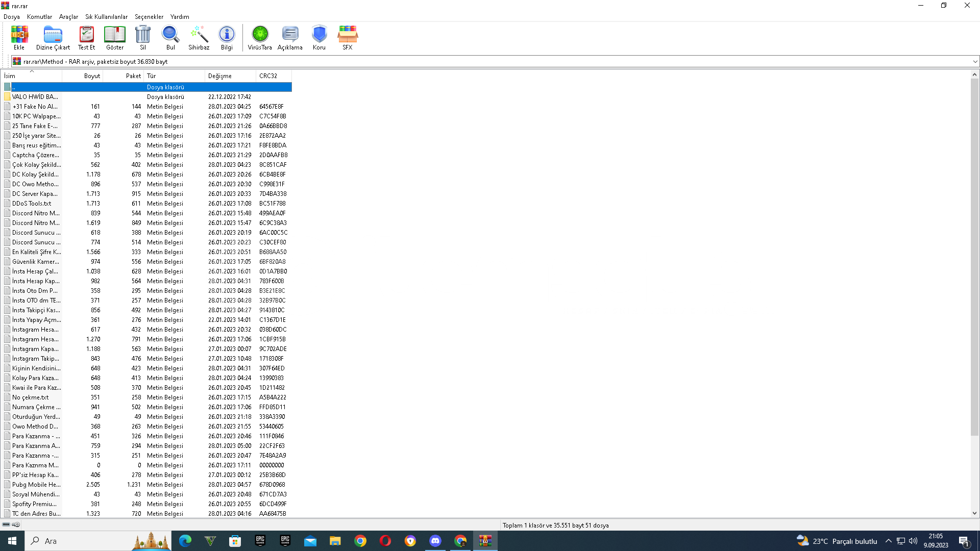Open Discord from the taskbar
Viewport: 980px width, 551px height.
435,541
